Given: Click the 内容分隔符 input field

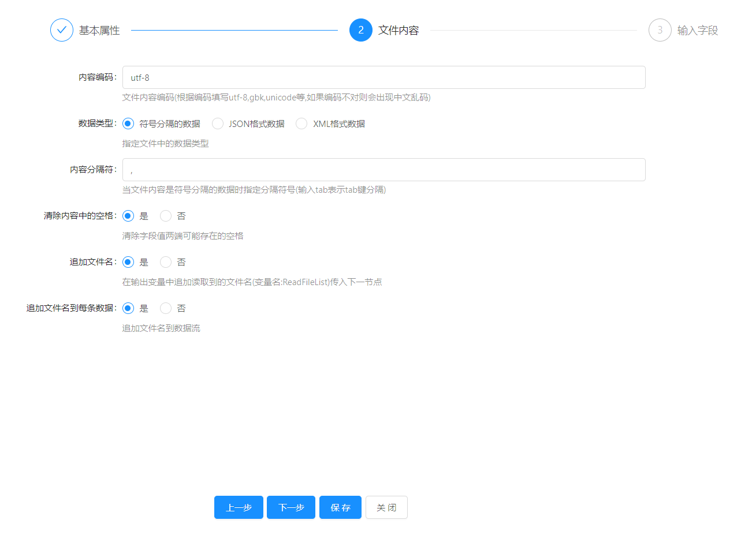Looking at the screenshot, I should (x=383, y=170).
